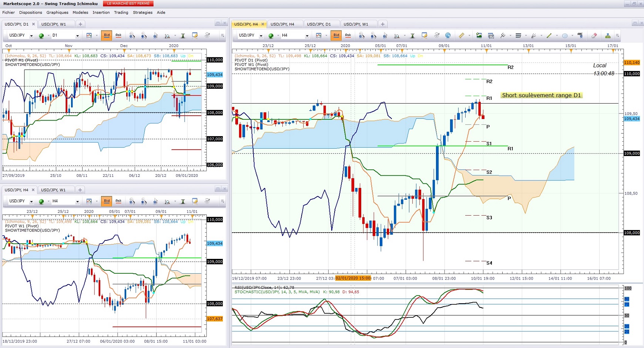This screenshot has width=644, height=348.
Task: Open the Dispositions menu
Action: [31, 13]
